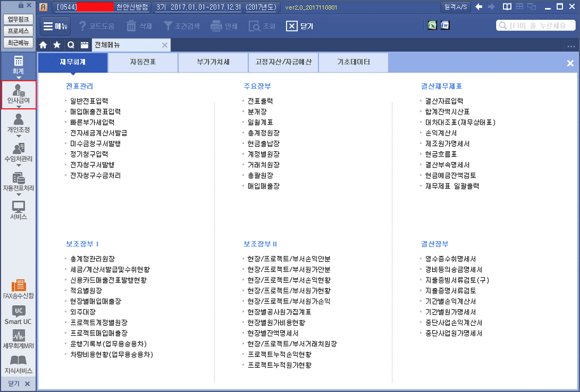Click the home icon in tab bar
The height and width of the screenshot is (392, 580).
click(43, 45)
